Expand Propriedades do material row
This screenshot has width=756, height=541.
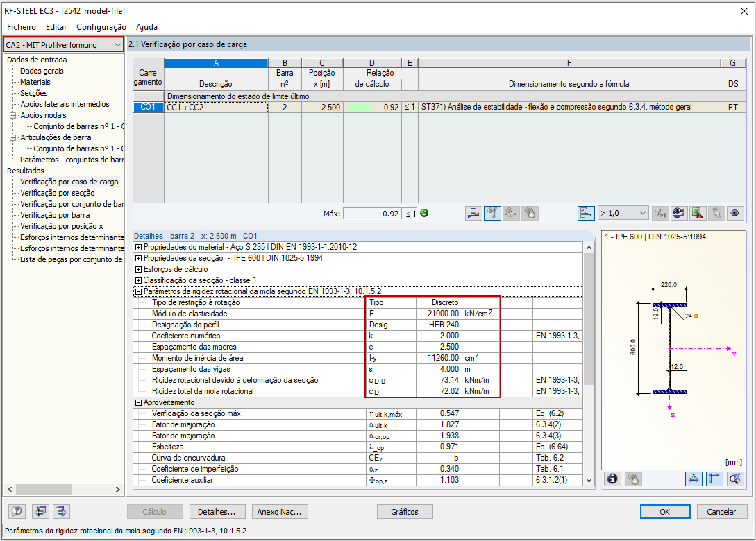click(138, 247)
